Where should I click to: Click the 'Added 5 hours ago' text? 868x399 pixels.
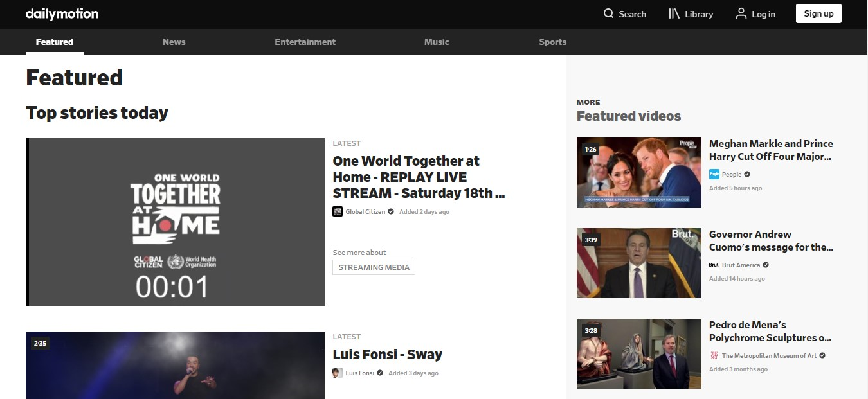tap(736, 188)
